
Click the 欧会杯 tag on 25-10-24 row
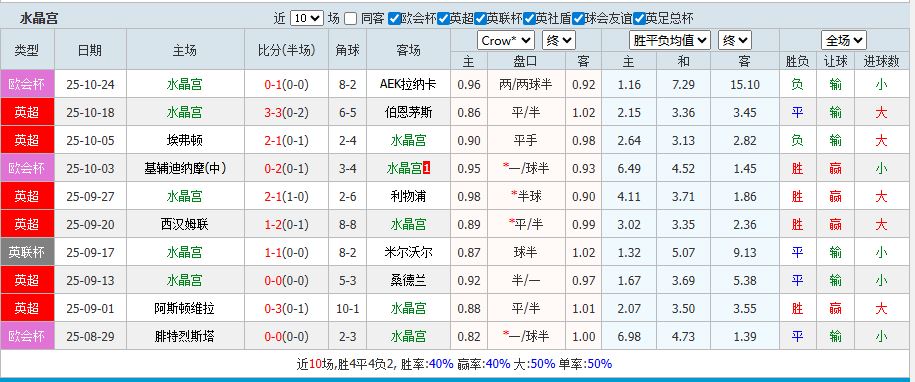(27, 85)
